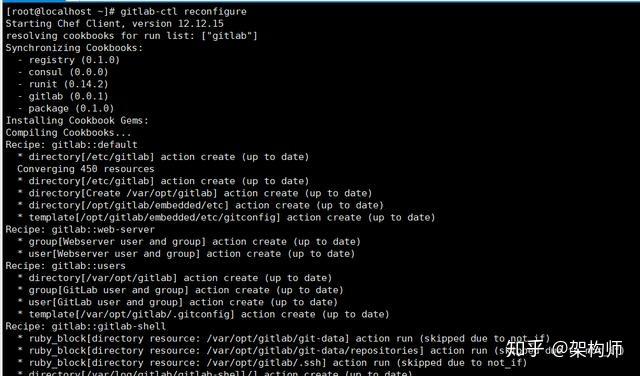
Task: Click the gitlab-ctl reconfigure command text
Action: click(183, 11)
